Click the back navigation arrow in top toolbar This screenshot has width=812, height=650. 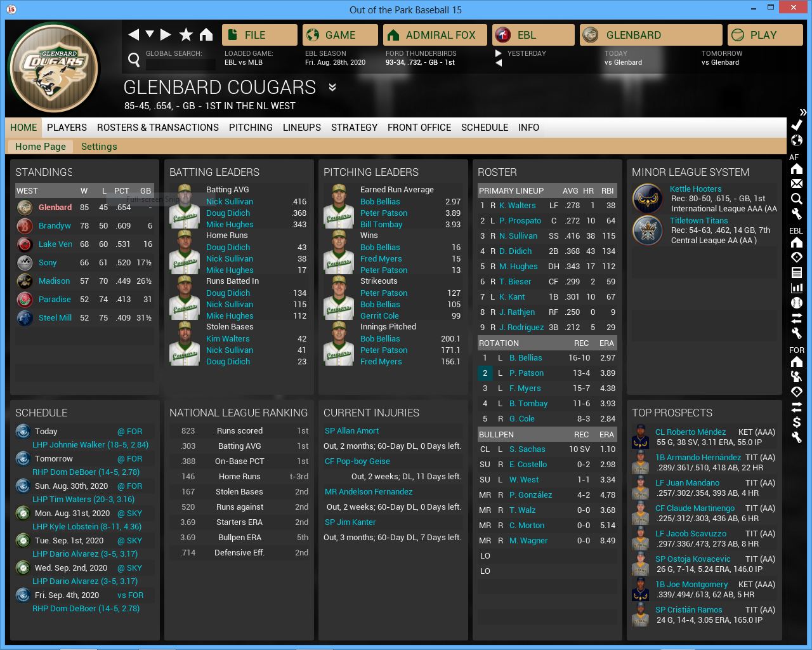coord(133,35)
